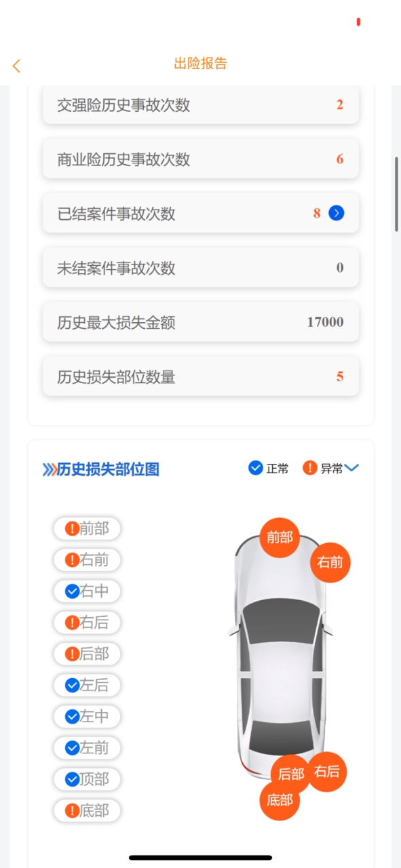The width and height of the screenshot is (401, 868).
Task: Expand the 已结案件事故次数 row
Action: tap(201, 214)
